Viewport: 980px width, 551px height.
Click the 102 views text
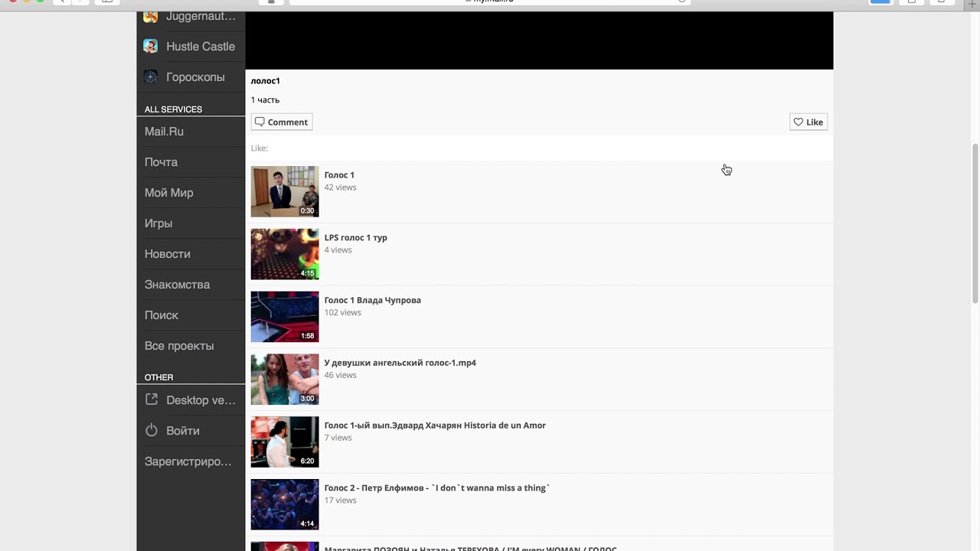tap(342, 312)
